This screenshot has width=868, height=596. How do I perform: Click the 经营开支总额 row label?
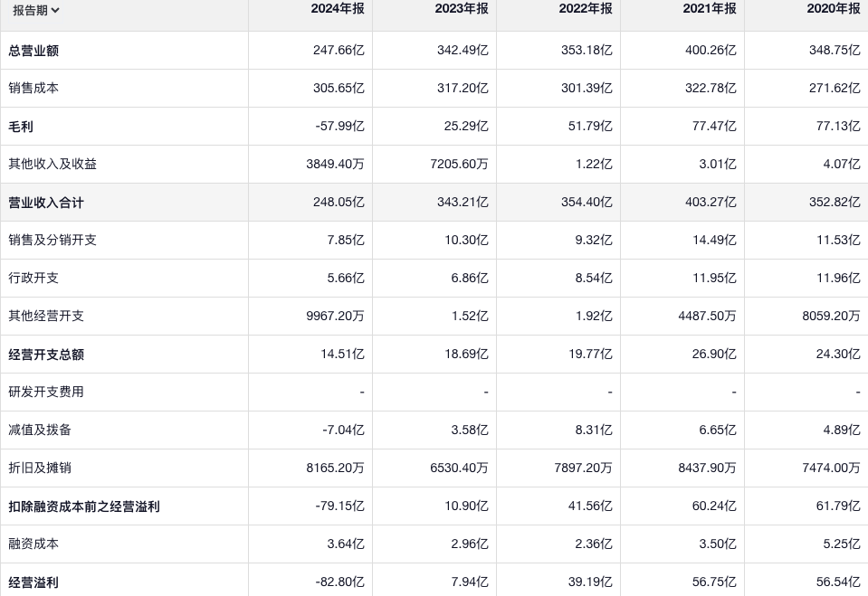[x=46, y=355]
